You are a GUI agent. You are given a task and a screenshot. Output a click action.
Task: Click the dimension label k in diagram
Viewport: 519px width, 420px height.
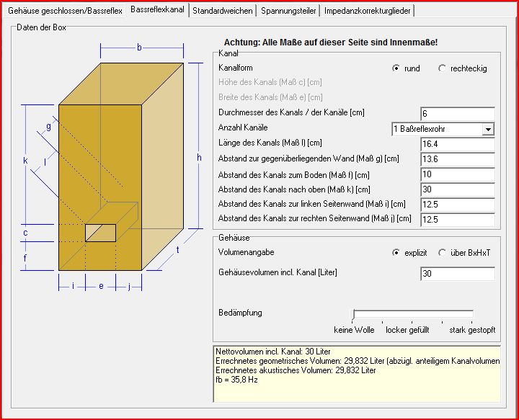click(25, 161)
